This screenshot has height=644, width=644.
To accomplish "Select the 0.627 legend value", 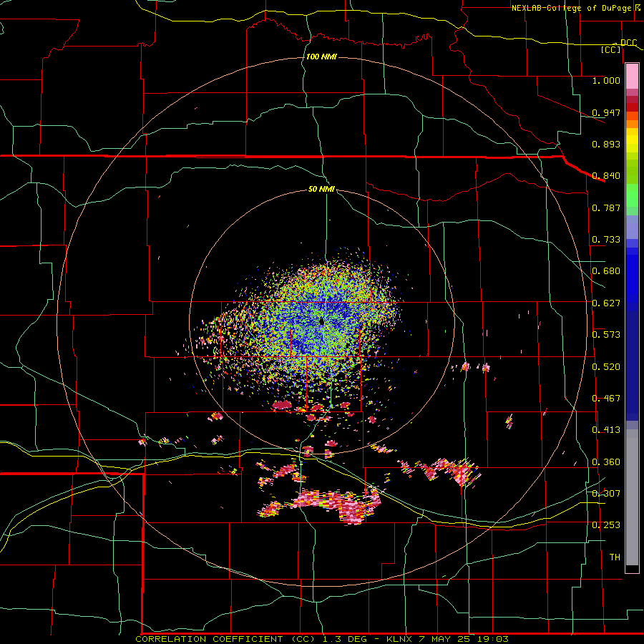I will pyautogui.click(x=606, y=303).
